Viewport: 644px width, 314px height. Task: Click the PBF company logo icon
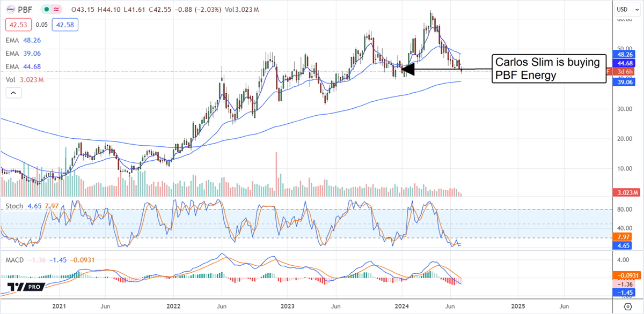11,10
